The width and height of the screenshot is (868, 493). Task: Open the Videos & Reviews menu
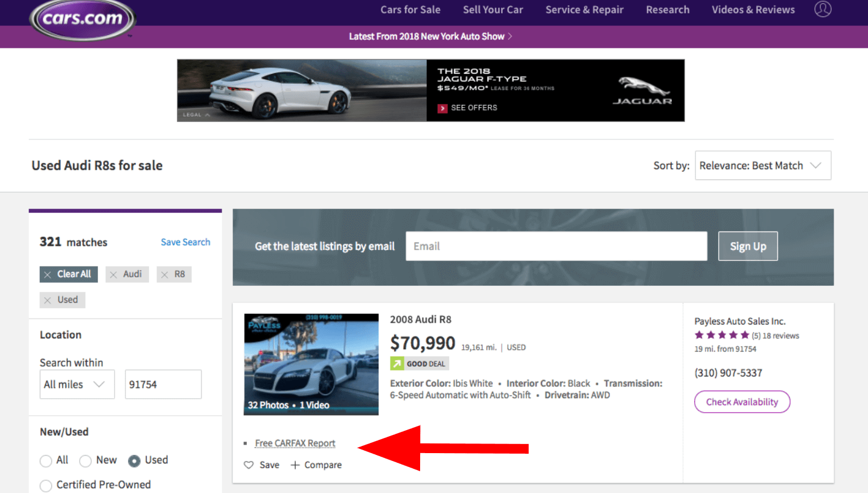coord(753,10)
